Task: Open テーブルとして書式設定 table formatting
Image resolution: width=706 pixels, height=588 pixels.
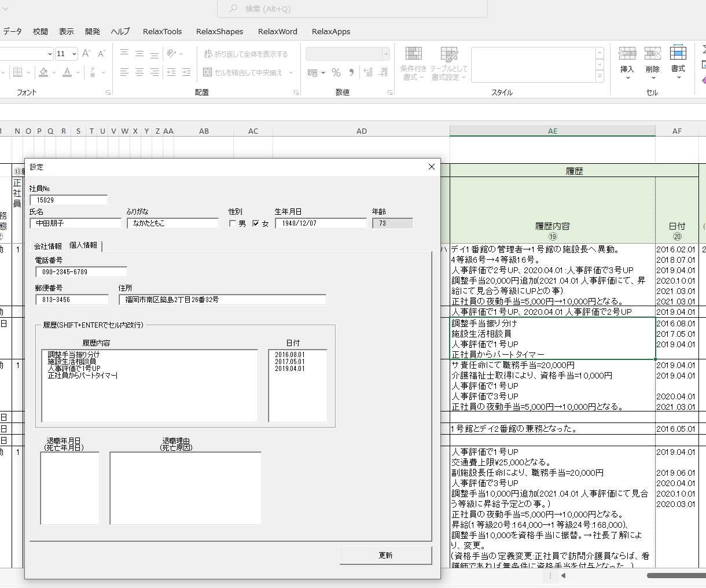Action: pyautogui.click(x=449, y=64)
